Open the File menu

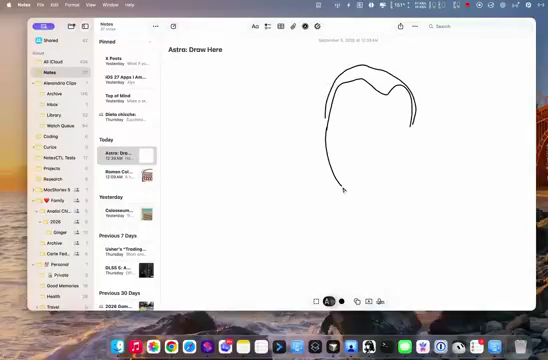click(x=41, y=5)
